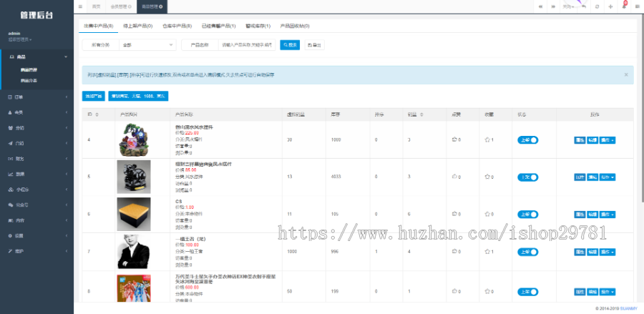This screenshot has height=314, width=644.
Task: Click the product name search input field
Action: click(x=246, y=45)
